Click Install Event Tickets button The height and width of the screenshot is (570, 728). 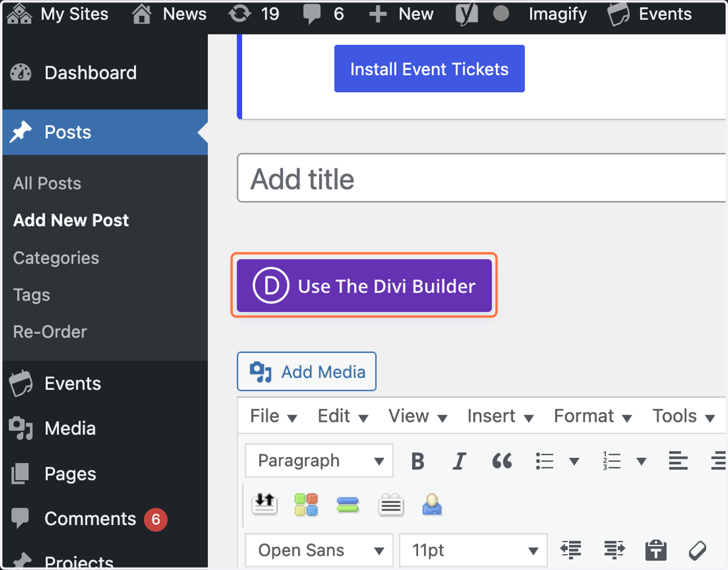(x=430, y=69)
